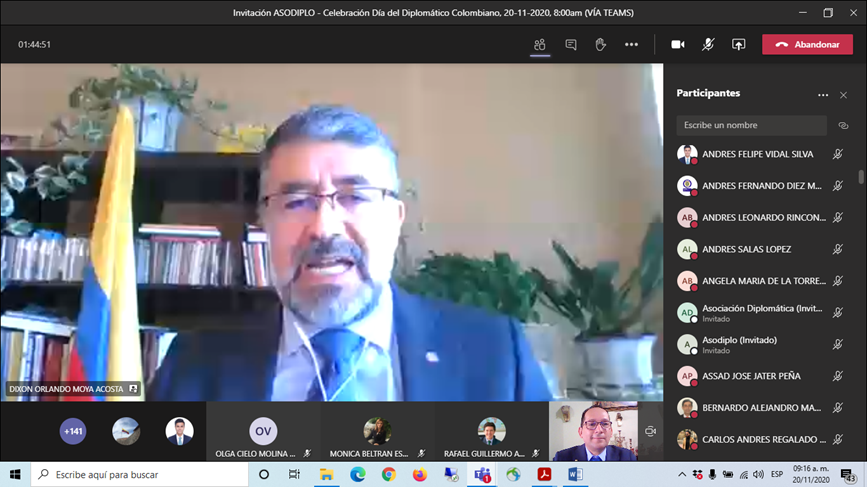Open the ESP language selector
This screenshot has height=487, width=867.
(x=777, y=475)
